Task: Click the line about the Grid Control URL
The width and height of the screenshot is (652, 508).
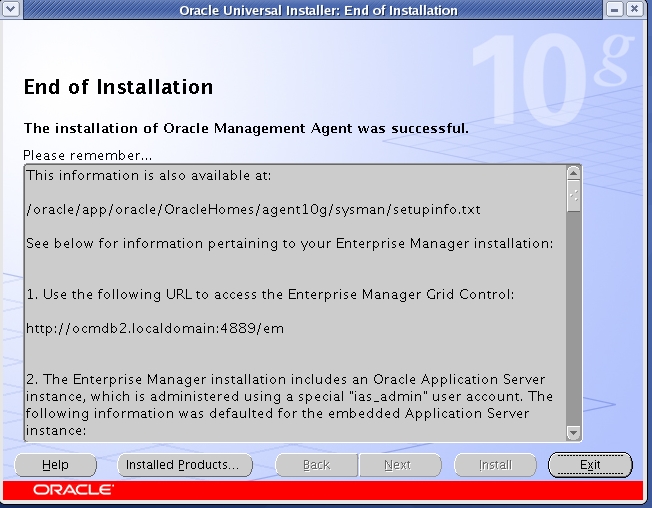Action: pos(270,295)
